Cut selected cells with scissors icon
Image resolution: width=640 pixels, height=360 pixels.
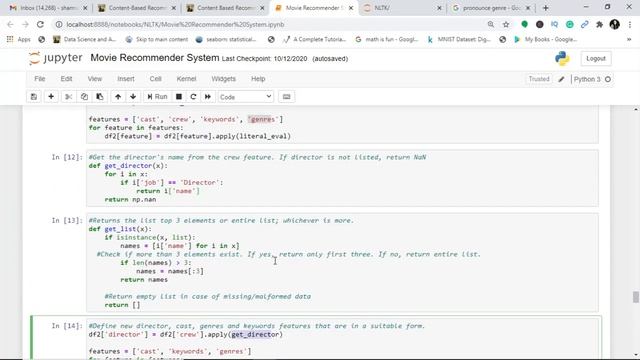click(69, 97)
